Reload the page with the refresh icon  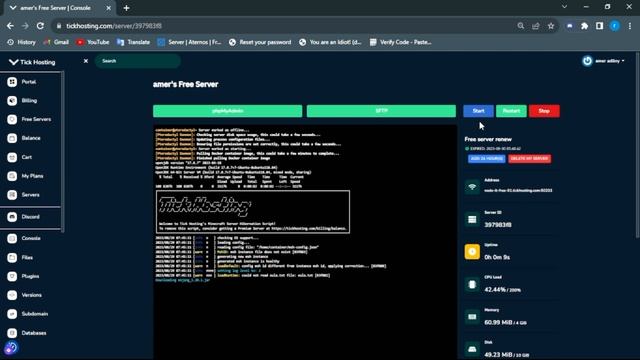point(40,26)
